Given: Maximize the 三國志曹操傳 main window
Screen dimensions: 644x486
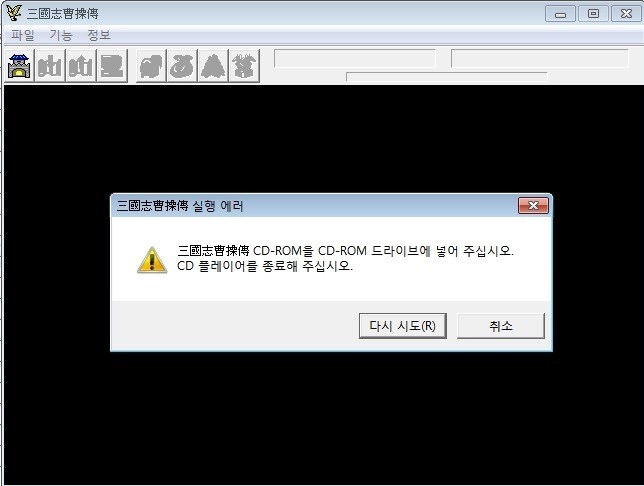Looking at the screenshot, I should [x=593, y=14].
